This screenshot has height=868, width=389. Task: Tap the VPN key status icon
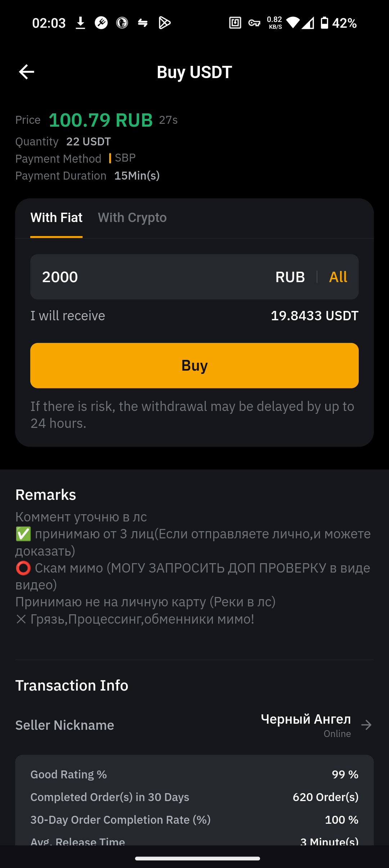point(254,23)
